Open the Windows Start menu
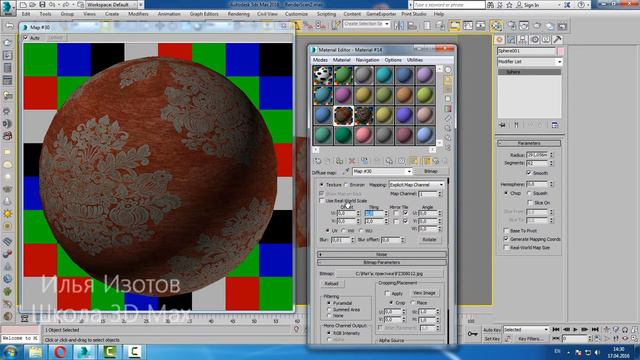Viewport: 640px width, 360px height. coord(10,351)
